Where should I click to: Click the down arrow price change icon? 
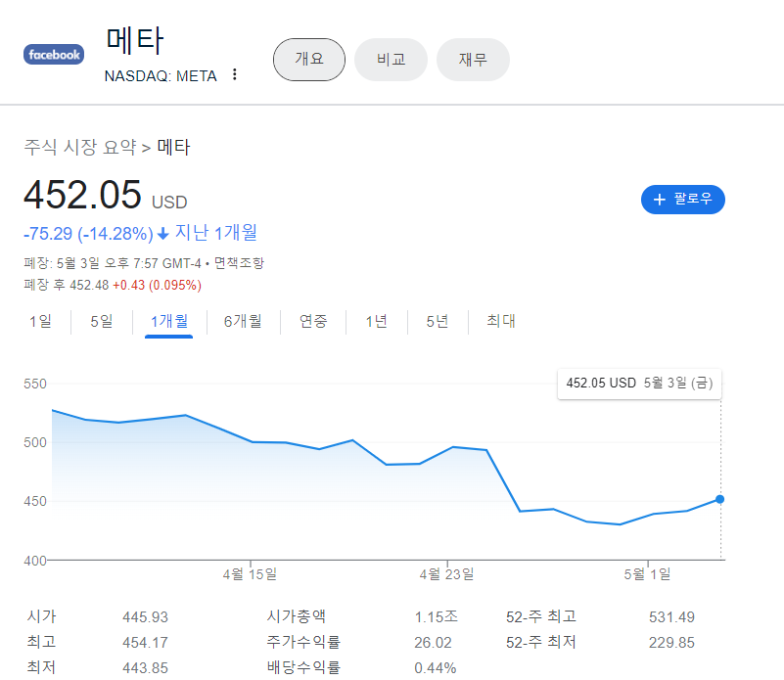pos(163,234)
